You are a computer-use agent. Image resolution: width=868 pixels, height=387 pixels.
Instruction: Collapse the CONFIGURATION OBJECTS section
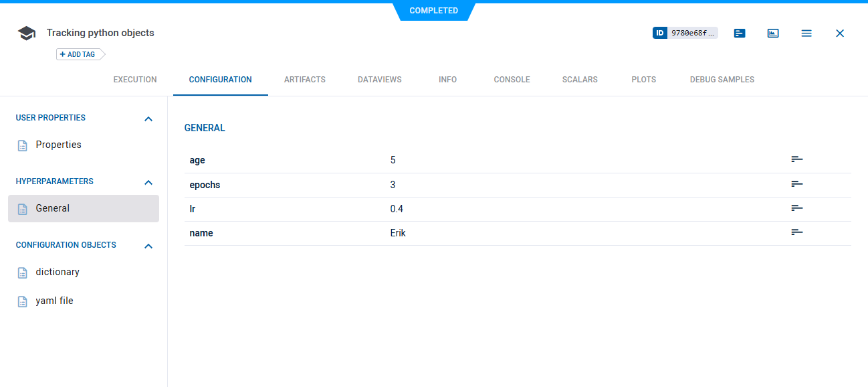pyautogui.click(x=148, y=246)
